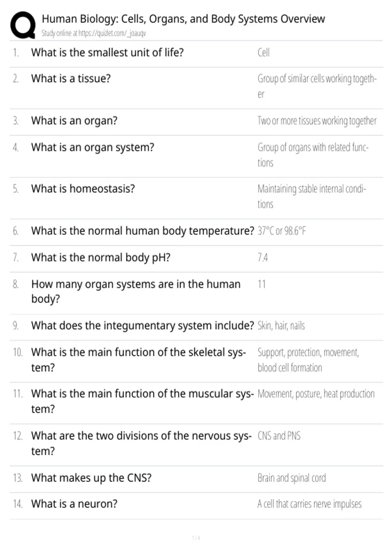The image size is (392, 556).
Task: Select question What is an organ system
Action: tap(93, 148)
